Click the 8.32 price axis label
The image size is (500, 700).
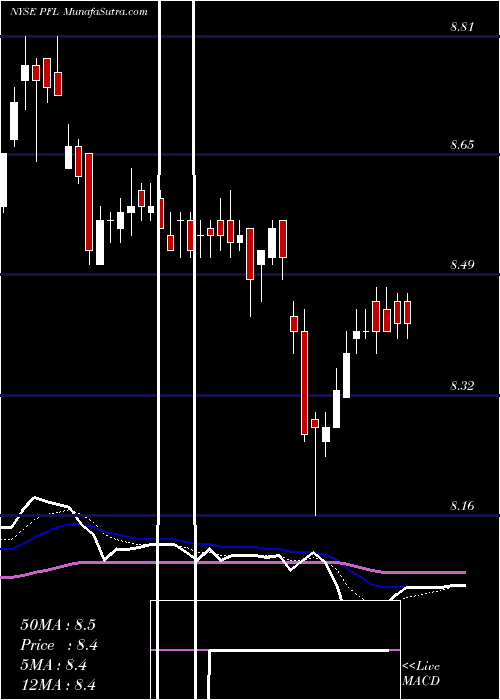462,385
